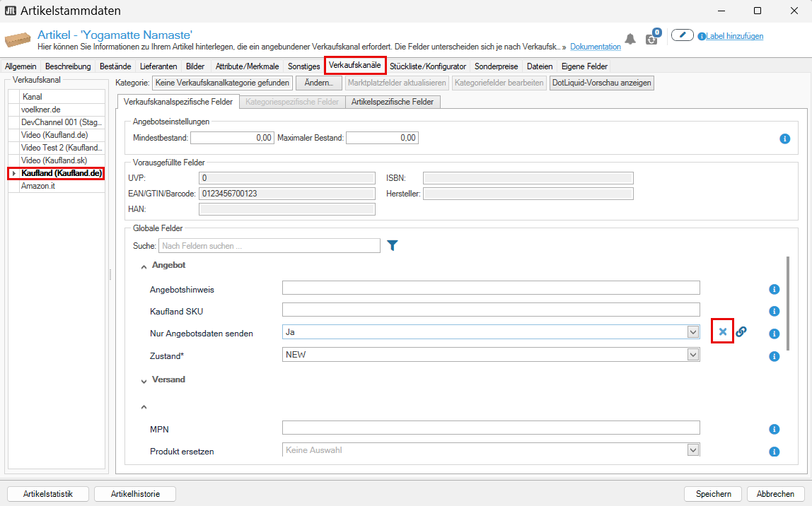The height and width of the screenshot is (506, 812).
Task: Click the Nach Feldern suchen search field
Action: point(269,246)
